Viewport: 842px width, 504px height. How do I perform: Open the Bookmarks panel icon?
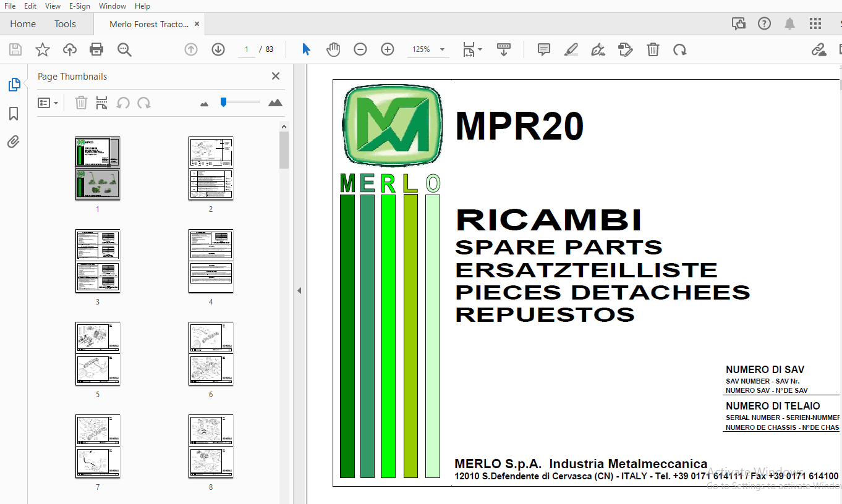point(14,114)
